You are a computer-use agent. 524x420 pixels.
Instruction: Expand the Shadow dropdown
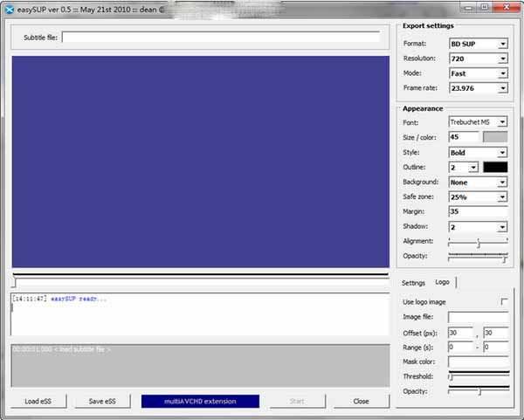pos(478,227)
